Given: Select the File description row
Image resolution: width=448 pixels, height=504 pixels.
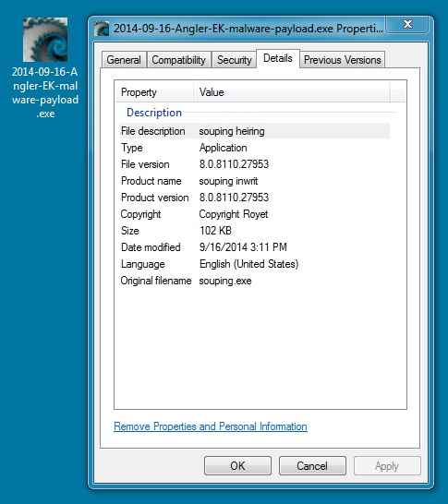Looking at the screenshot, I should [x=254, y=131].
